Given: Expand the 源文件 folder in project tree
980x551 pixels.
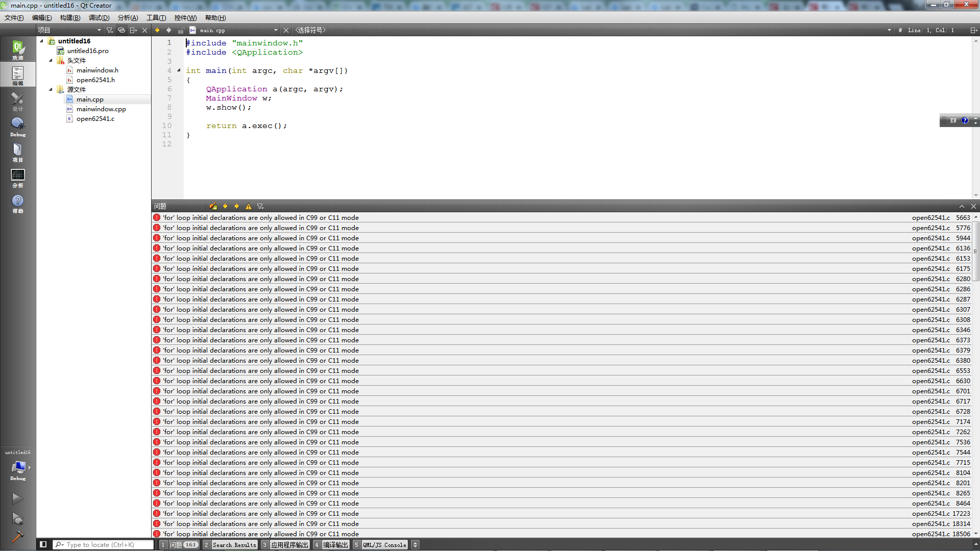Looking at the screenshot, I should click(51, 89).
